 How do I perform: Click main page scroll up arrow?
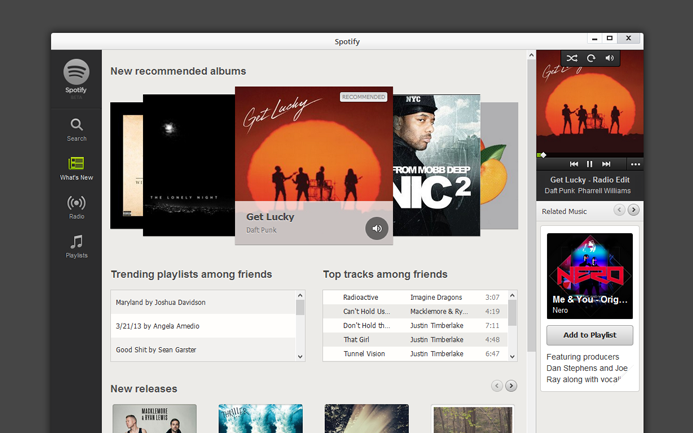(x=531, y=55)
